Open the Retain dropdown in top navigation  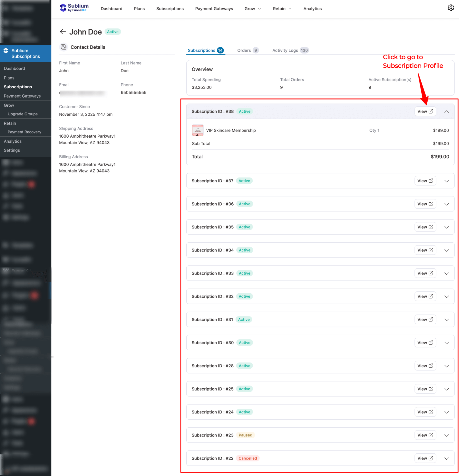pos(282,9)
